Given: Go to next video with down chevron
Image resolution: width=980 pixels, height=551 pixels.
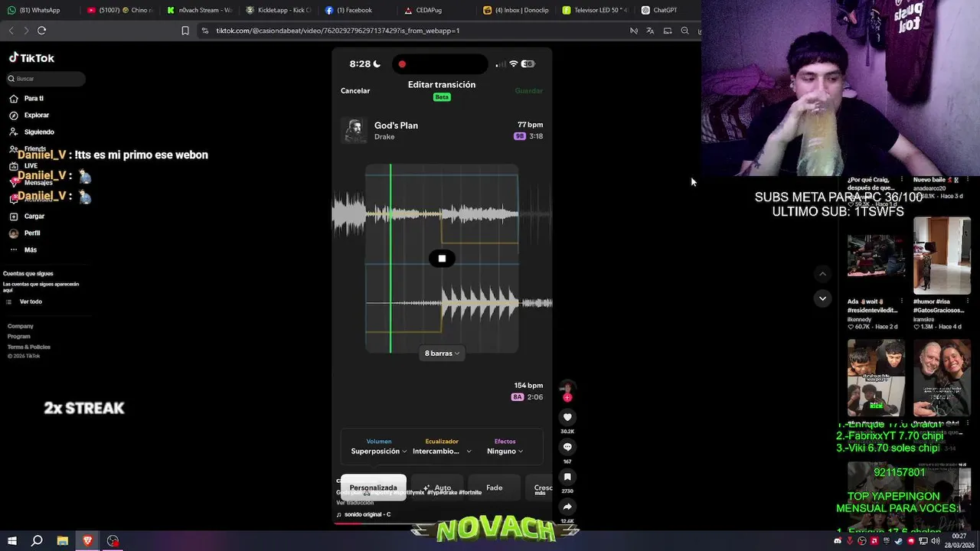Looking at the screenshot, I should 822,298.
